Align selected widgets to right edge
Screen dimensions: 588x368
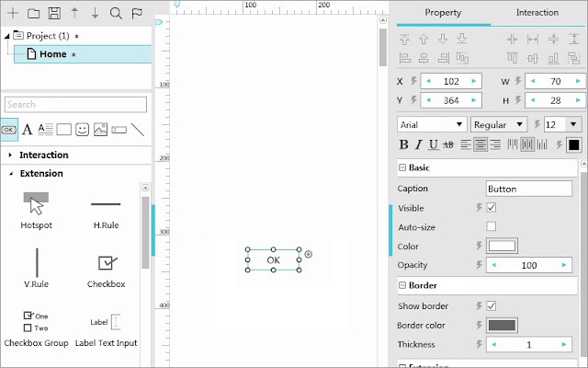pyautogui.click(x=443, y=58)
